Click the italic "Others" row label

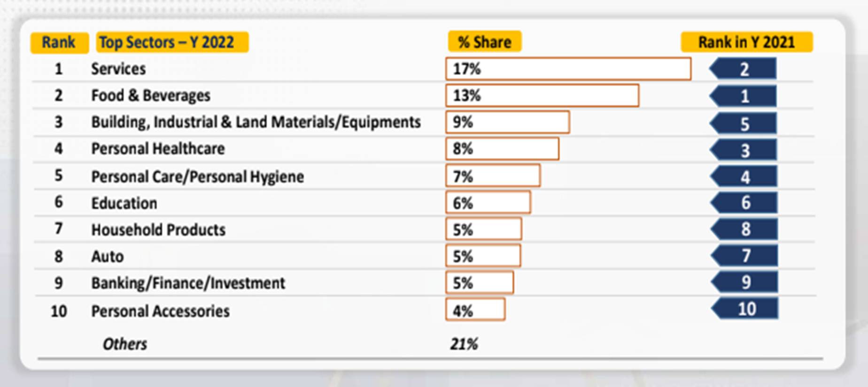click(124, 344)
